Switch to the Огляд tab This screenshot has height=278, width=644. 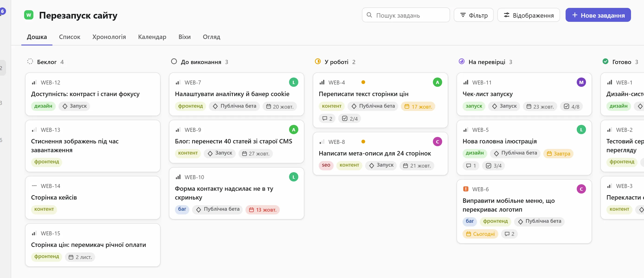tap(212, 37)
